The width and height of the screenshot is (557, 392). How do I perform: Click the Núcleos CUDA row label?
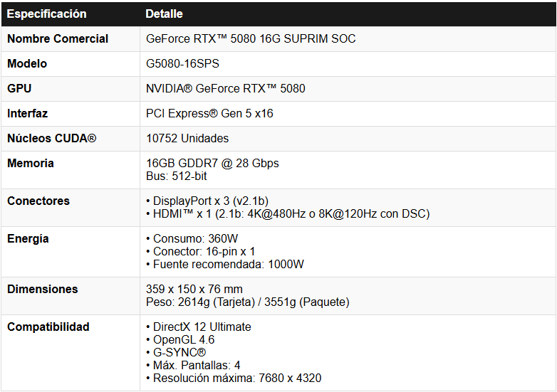coord(51,138)
